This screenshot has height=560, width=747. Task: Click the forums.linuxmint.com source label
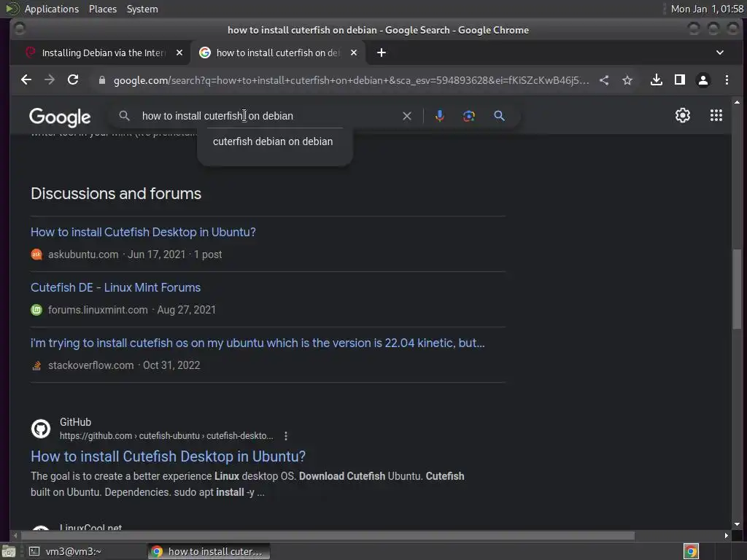pos(98,310)
